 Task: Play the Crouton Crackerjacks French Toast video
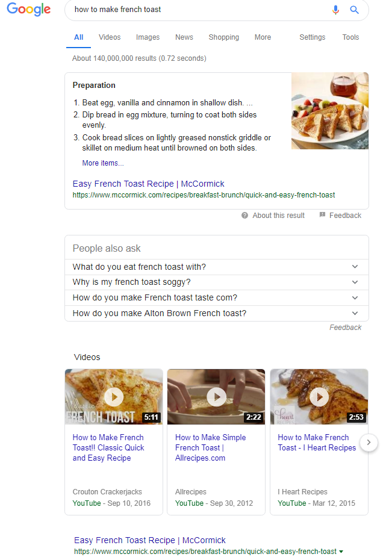tap(114, 397)
